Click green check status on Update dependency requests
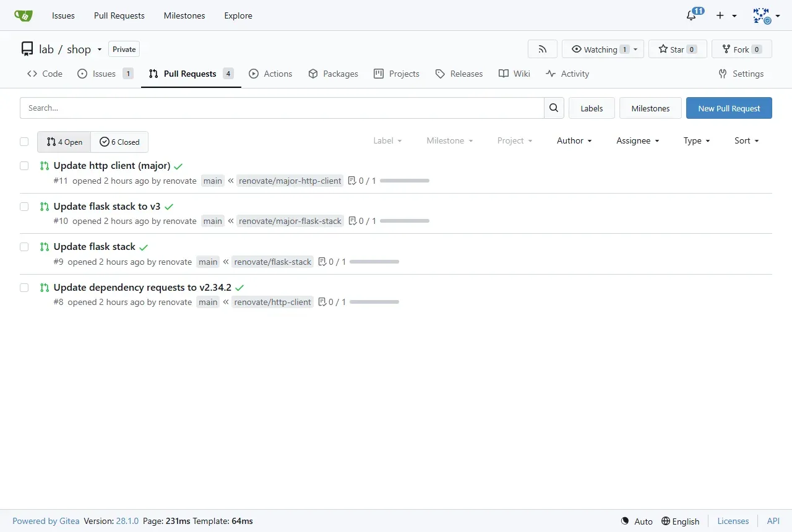Screen dimensions: 792x532 point(239,288)
